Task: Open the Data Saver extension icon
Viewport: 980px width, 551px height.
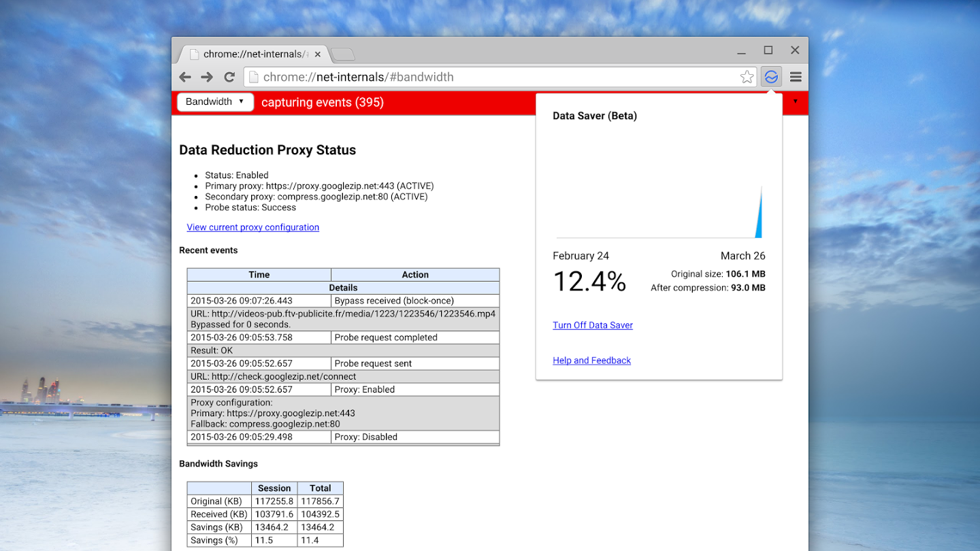Action: click(771, 76)
